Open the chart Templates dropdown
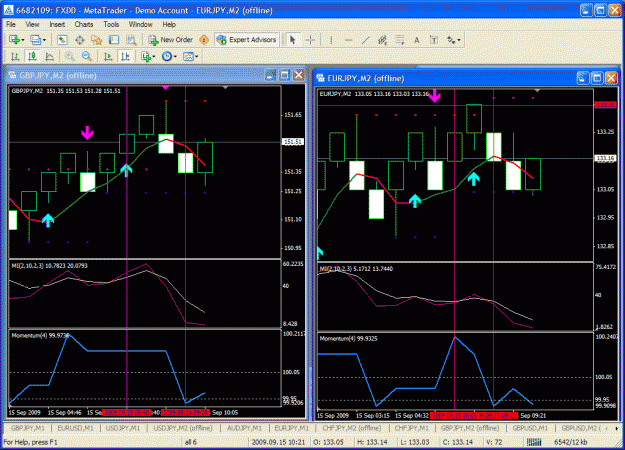 click(x=191, y=57)
